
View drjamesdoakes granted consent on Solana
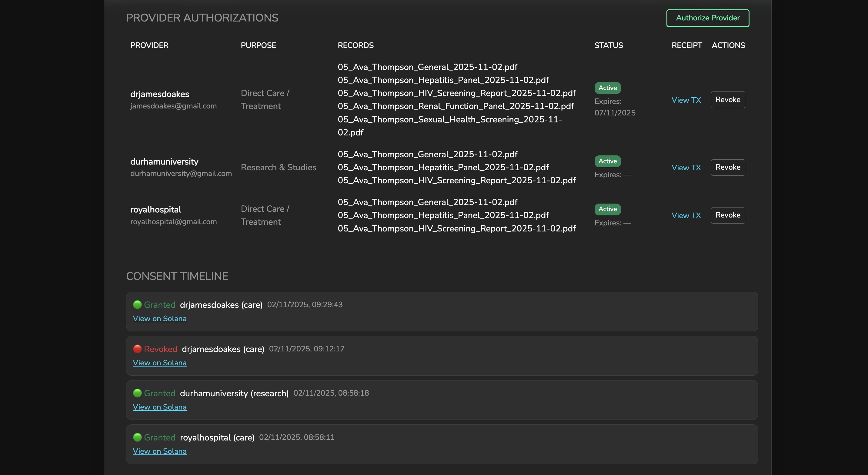pyautogui.click(x=159, y=319)
